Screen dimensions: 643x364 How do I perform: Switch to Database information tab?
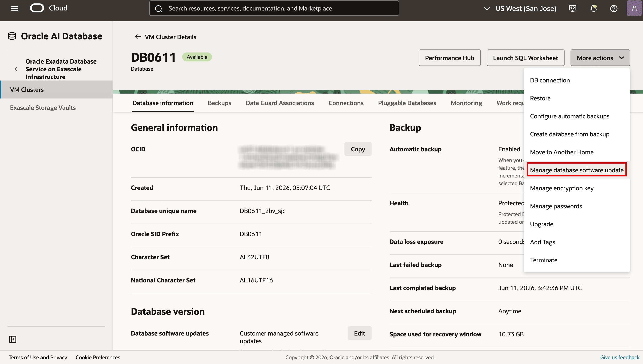[x=163, y=103]
